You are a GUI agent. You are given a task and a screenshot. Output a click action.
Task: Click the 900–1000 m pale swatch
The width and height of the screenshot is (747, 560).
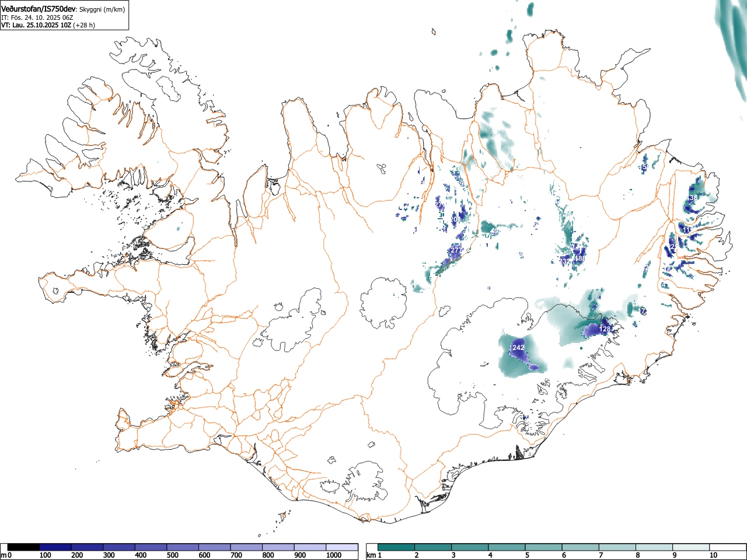tap(310, 547)
